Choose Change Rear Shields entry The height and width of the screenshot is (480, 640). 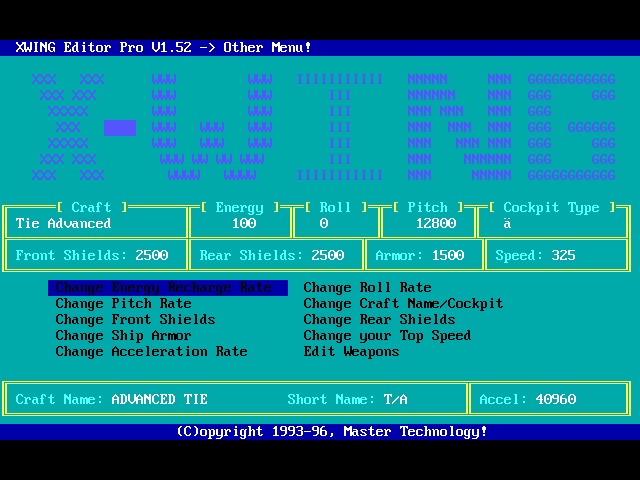tap(379, 320)
